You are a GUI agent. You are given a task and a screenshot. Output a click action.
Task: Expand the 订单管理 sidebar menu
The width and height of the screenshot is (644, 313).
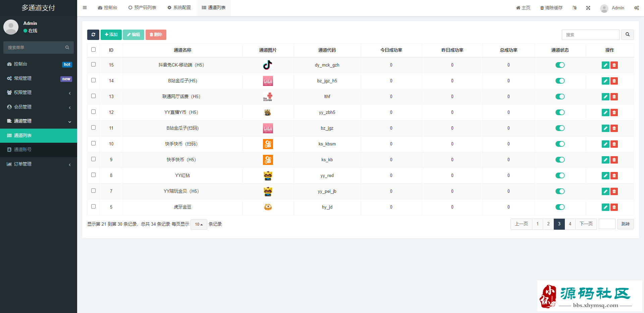[x=39, y=164]
